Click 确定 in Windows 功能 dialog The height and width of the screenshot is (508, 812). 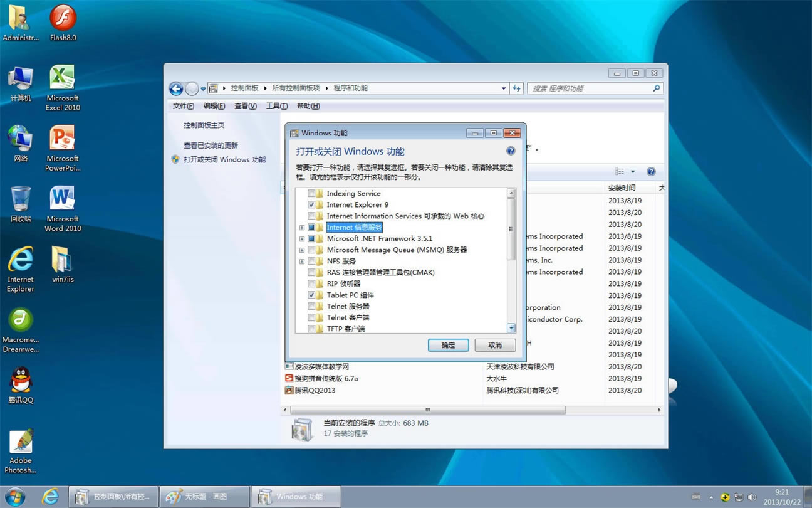449,345
